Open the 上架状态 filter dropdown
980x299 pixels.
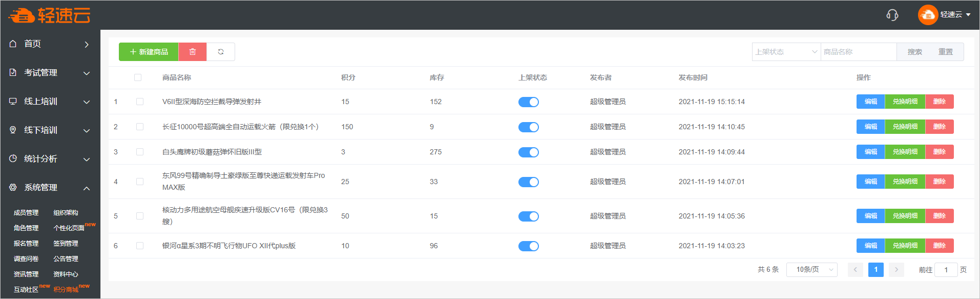[786, 52]
